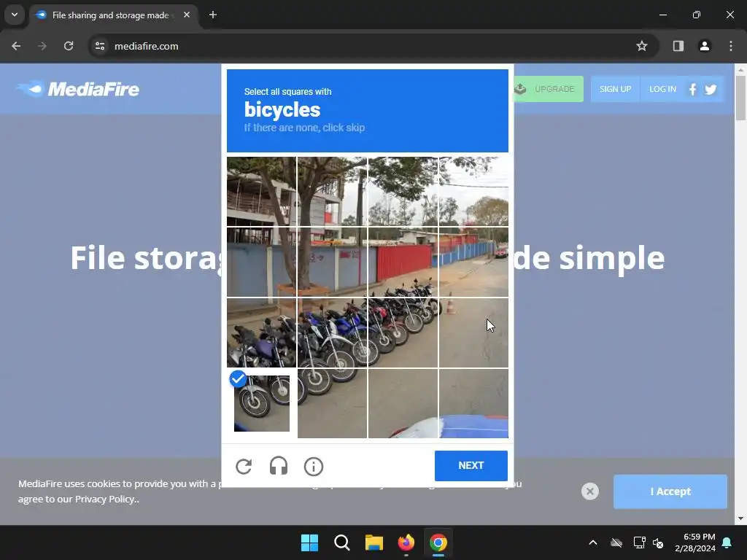Viewport: 747px width, 560px height.
Task: Select bottom-right tile with blue car roof
Action: [x=473, y=402]
